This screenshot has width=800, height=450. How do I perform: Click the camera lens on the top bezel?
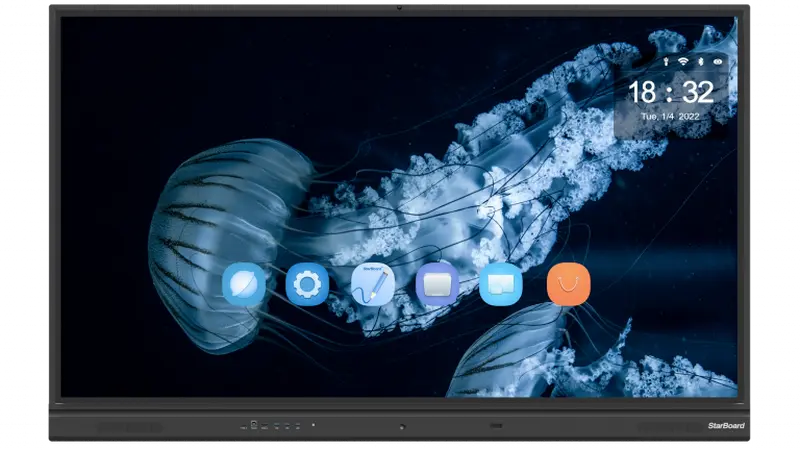point(400,8)
